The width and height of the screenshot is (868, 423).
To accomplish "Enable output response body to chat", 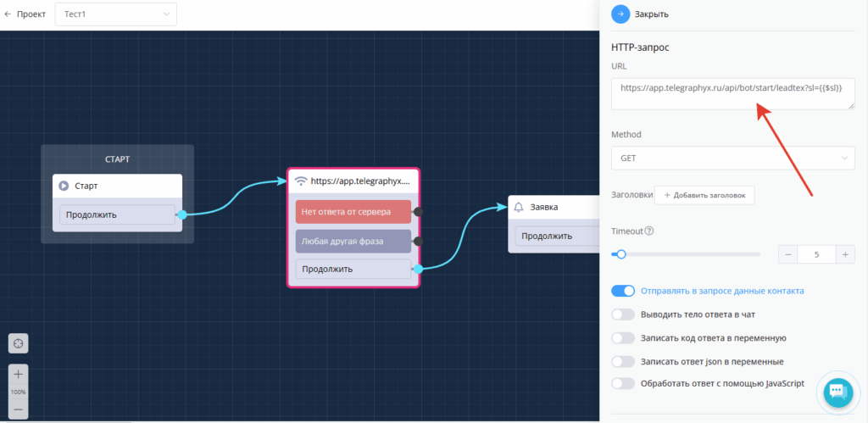I will click(x=623, y=314).
